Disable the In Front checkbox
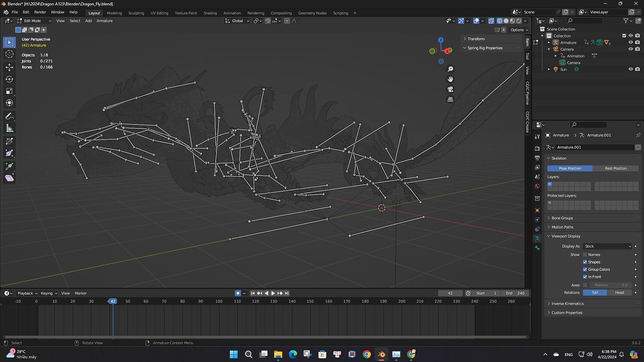Viewport: 644px width, 362px height. (x=585, y=277)
